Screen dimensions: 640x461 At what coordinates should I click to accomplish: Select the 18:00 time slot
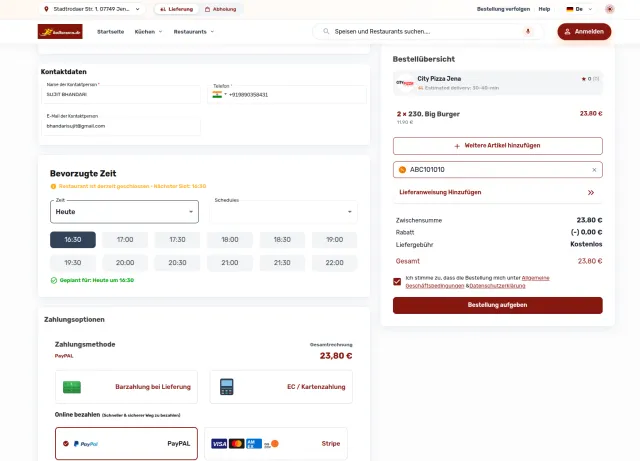pos(230,240)
